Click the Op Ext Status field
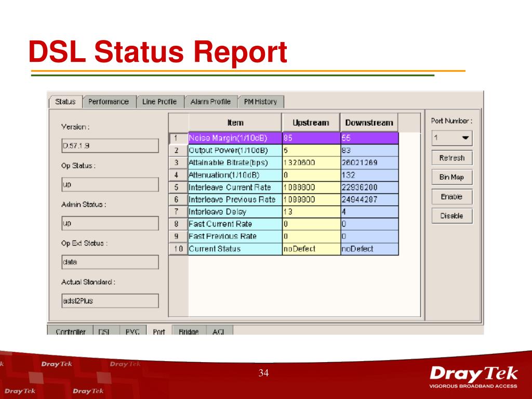 click(x=110, y=262)
